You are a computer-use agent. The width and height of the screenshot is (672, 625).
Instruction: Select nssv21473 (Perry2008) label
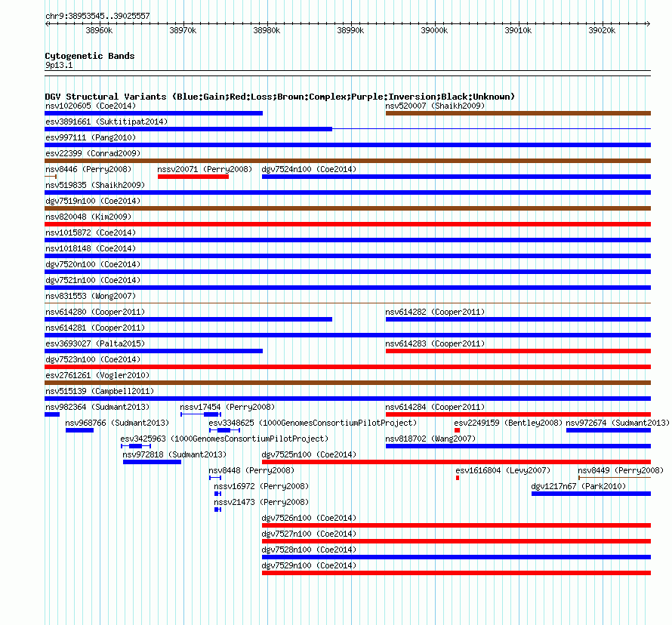(x=261, y=502)
